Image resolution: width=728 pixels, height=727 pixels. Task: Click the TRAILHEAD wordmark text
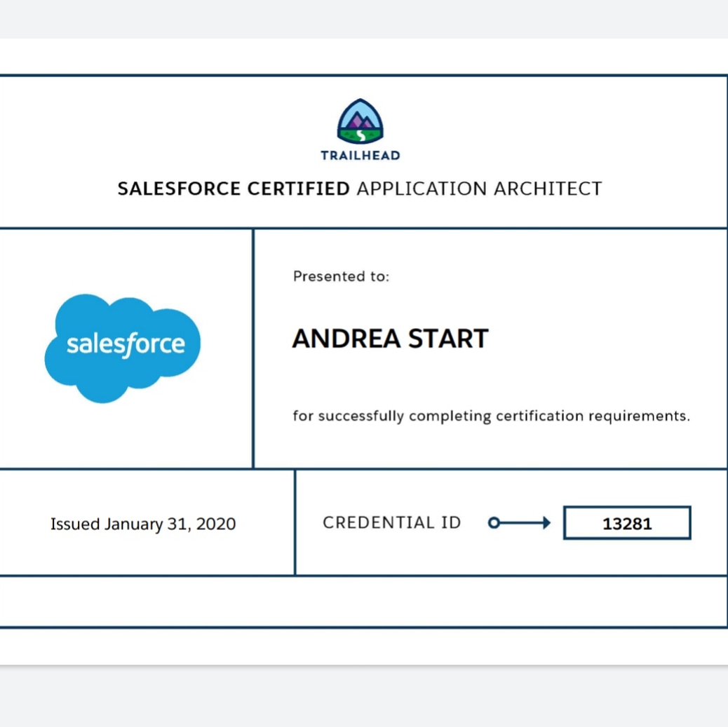pos(360,156)
